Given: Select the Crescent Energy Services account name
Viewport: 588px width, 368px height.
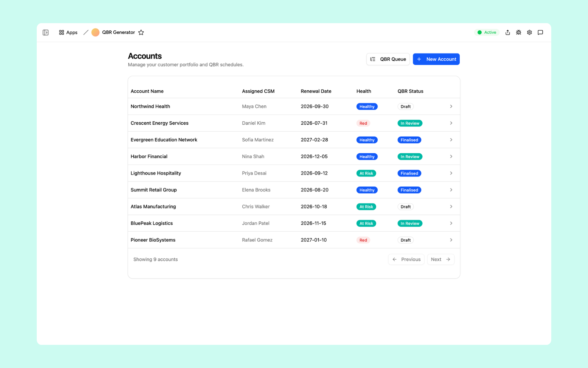Looking at the screenshot, I should click(160, 123).
